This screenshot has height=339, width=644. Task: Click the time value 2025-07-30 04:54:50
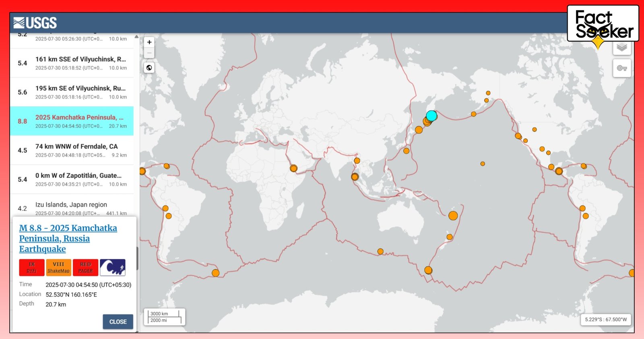88,285
